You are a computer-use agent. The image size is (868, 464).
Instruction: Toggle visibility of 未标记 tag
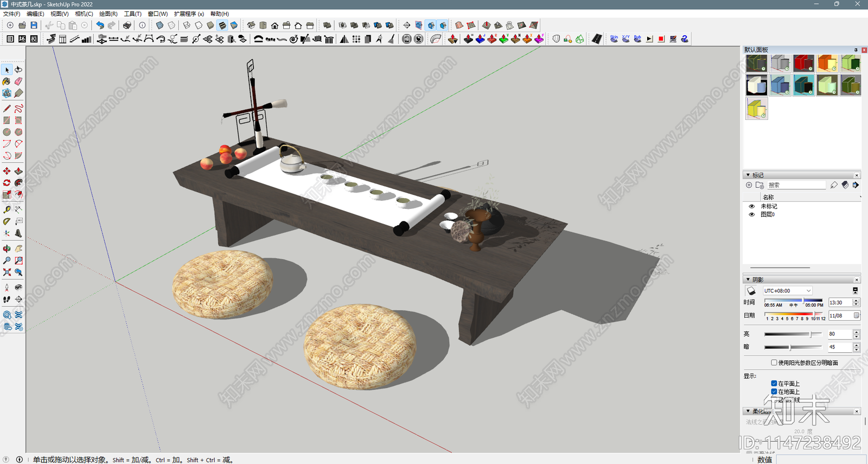click(751, 206)
